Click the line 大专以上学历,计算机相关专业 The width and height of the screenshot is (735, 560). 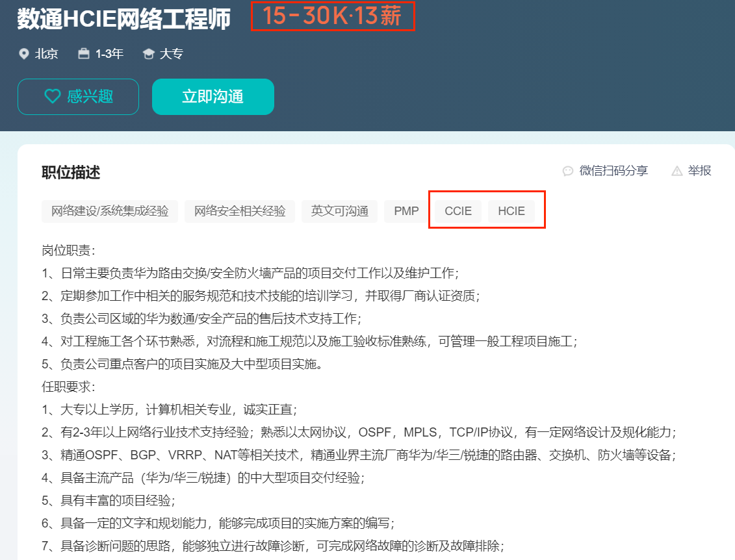tap(169, 409)
